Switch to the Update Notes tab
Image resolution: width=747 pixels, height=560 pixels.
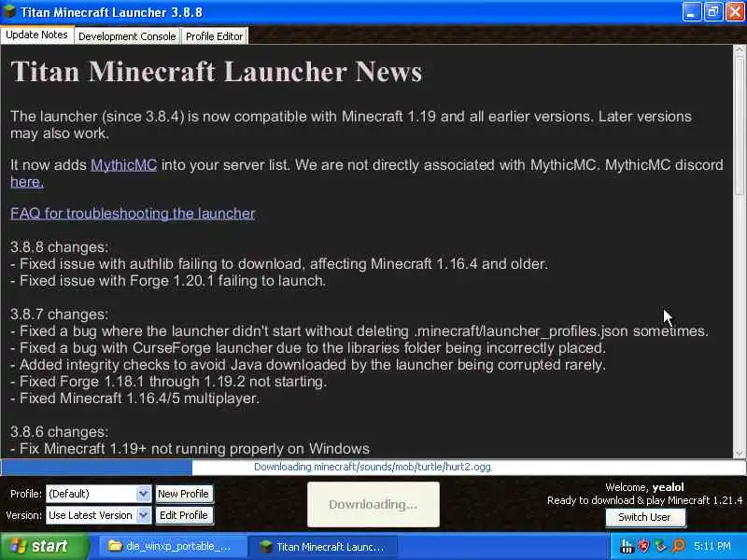36,35
